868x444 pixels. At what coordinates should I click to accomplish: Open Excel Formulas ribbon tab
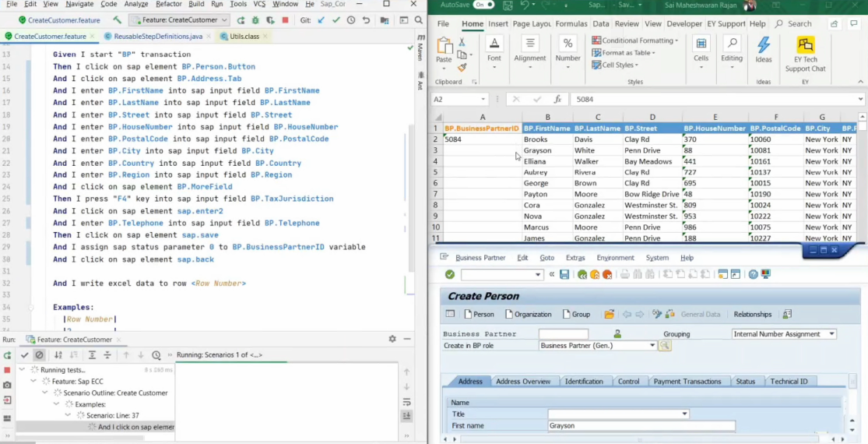click(571, 24)
